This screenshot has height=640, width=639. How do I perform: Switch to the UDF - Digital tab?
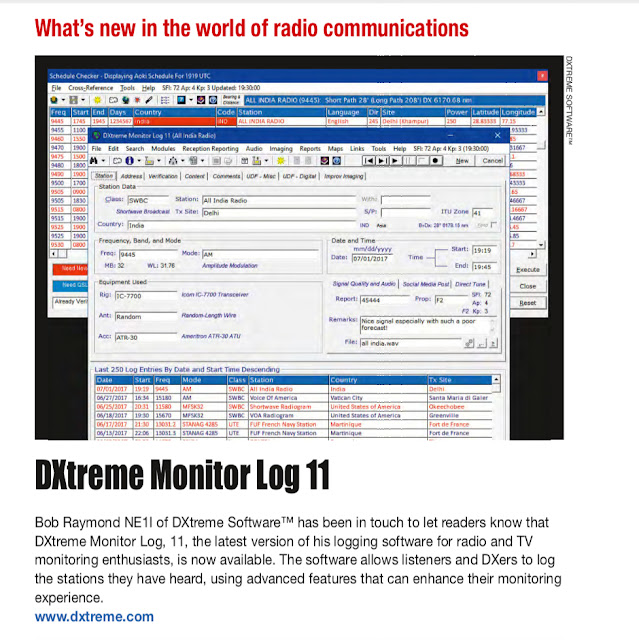click(300, 176)
